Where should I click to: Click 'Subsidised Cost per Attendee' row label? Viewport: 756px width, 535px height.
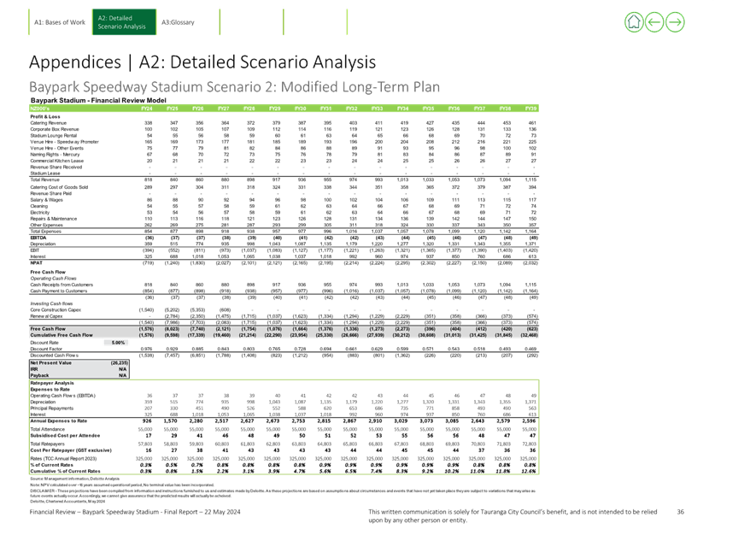tap(65, 436)
